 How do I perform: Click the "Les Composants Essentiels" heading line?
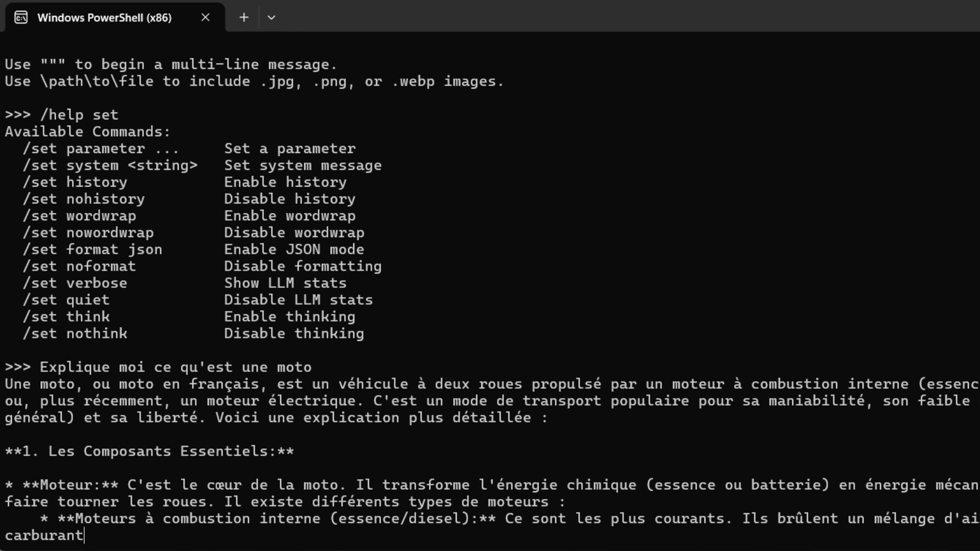pyautogui.click(x=149, y=452)
